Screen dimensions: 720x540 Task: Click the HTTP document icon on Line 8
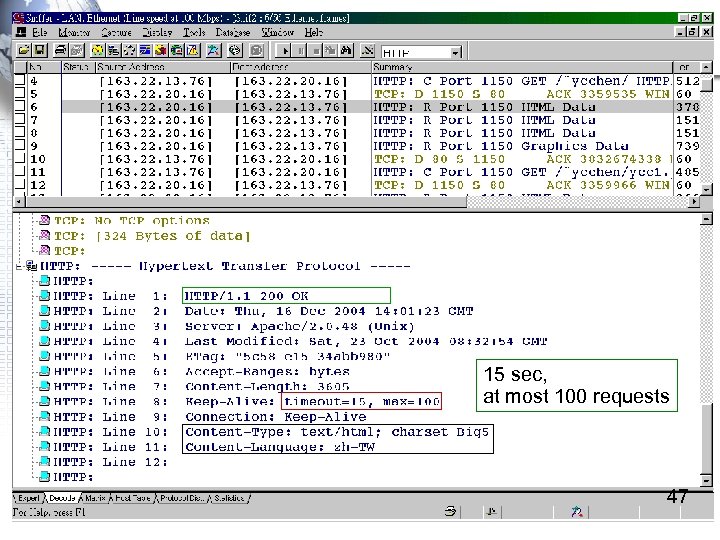43,402
